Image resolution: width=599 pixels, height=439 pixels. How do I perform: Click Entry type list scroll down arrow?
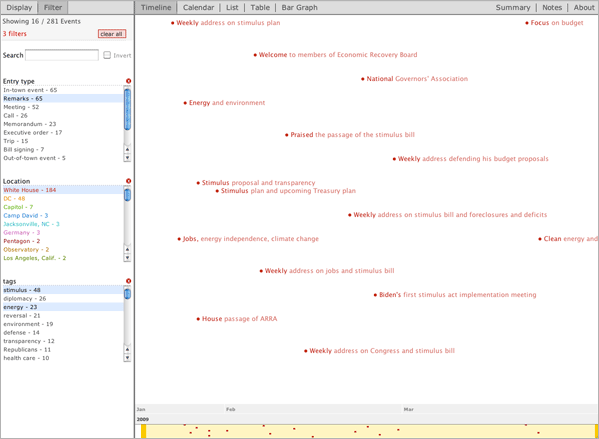128,158
